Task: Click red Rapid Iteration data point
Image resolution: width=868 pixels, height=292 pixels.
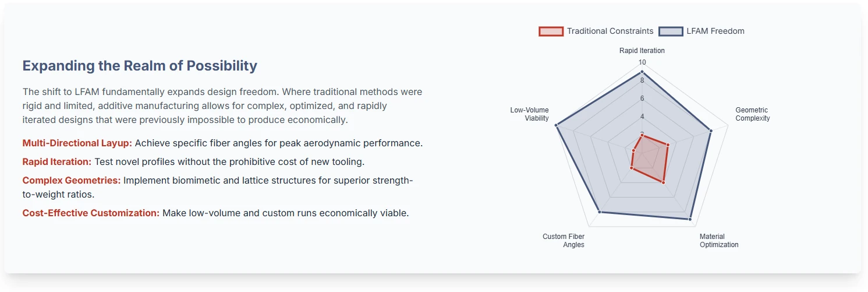Action: 642,135
